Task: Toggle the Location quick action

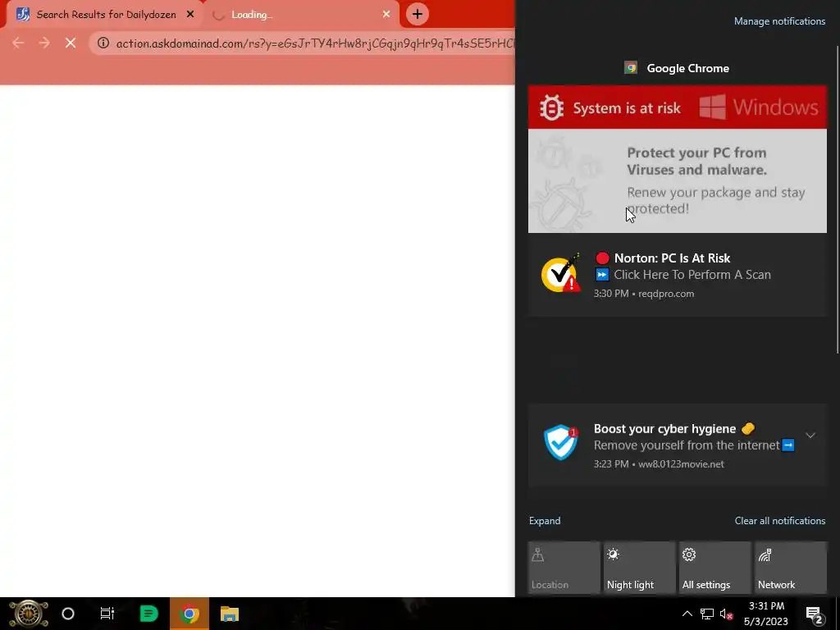Action: pos(564,568)
